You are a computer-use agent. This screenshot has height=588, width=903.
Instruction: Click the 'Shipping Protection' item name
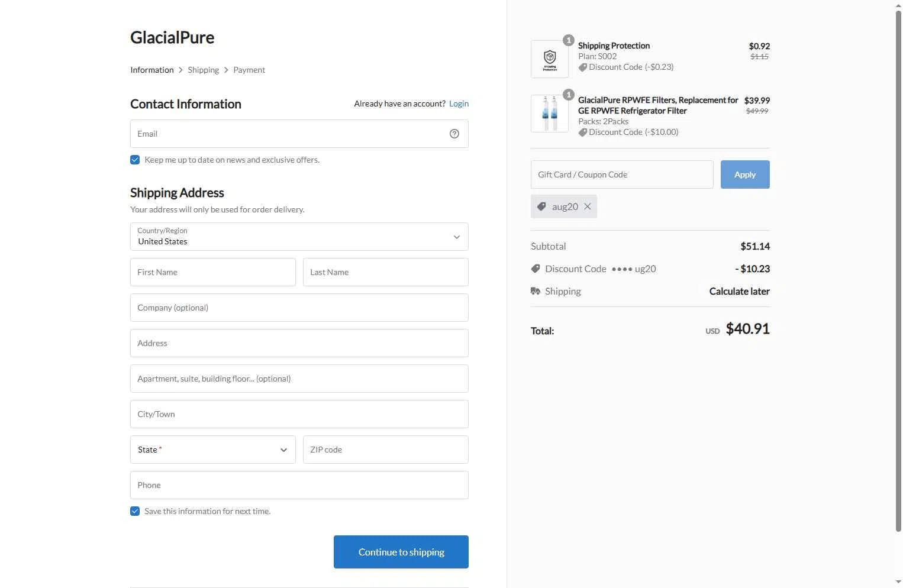pos(614,46)
